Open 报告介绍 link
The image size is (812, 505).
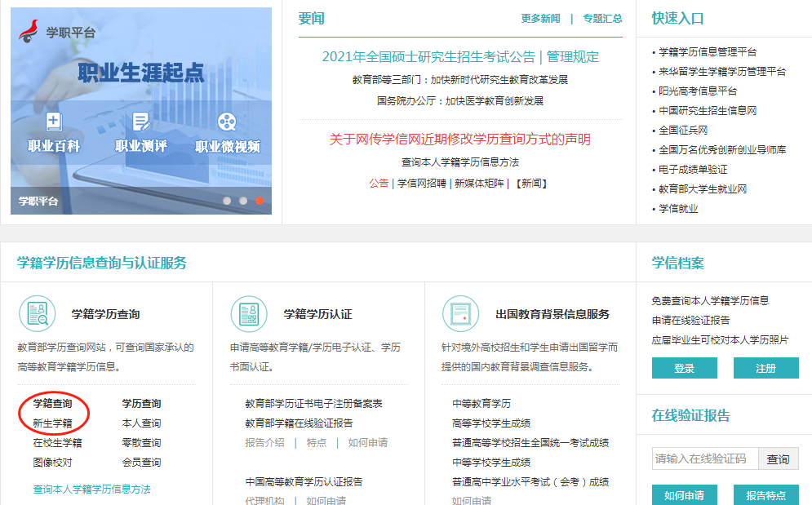[264, 443]
